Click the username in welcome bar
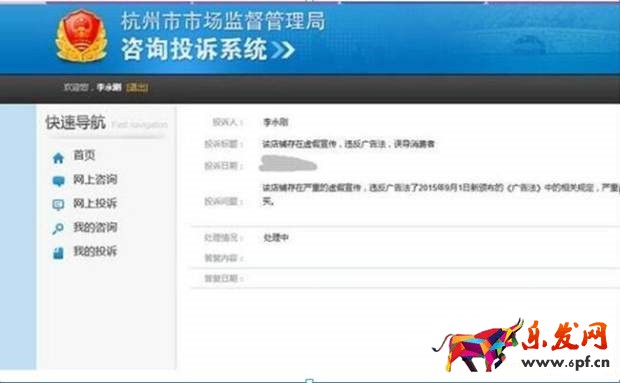Viewport: 620px width, 383px height. pos(109,87)
